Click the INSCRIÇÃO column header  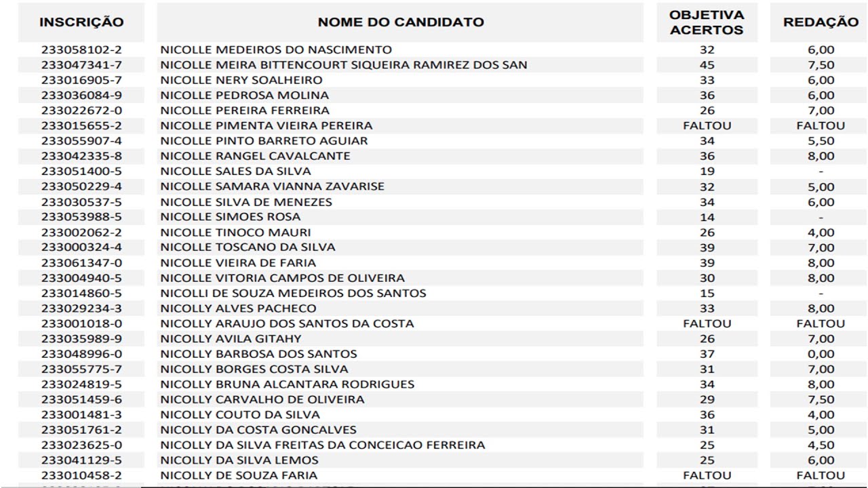click(81, 22)
